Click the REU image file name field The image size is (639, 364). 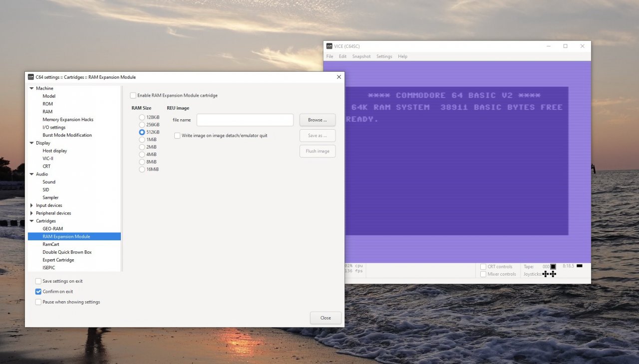tap(245, 120)
